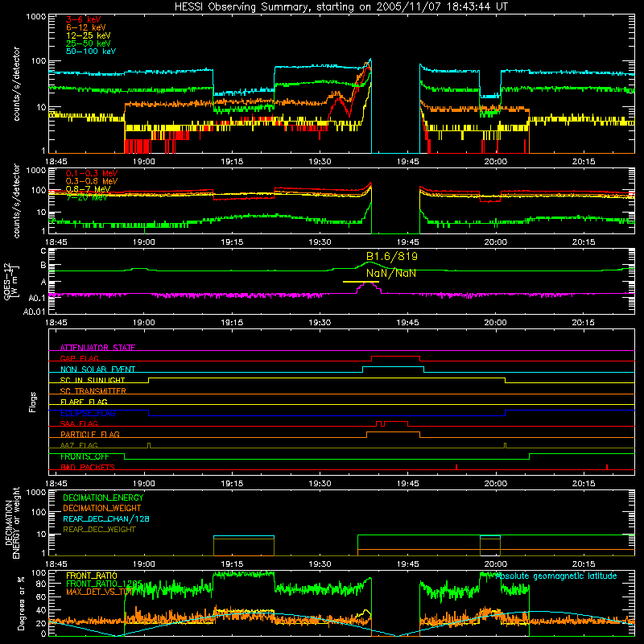Screen dimensions: 644x644
Task: Select the SC_TRANSMITTER flag label
Action: pos(93,391)
